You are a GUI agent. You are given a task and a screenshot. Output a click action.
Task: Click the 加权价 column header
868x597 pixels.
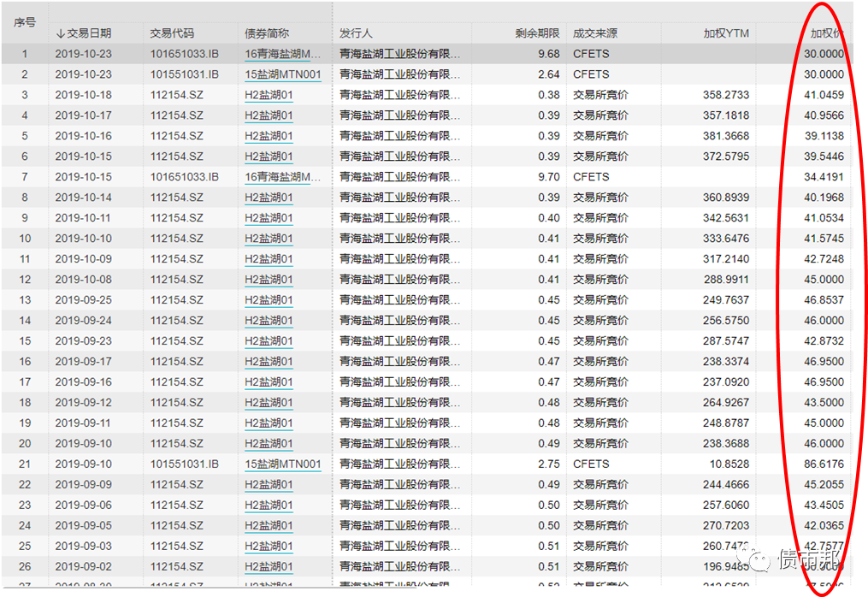pos(827,33)
